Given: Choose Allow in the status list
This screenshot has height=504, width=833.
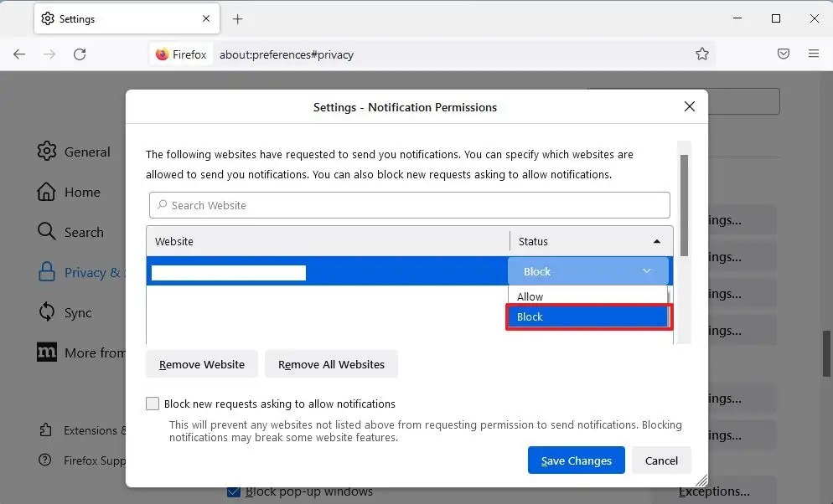Looking at the screenshot, I should tap(587, 296).
